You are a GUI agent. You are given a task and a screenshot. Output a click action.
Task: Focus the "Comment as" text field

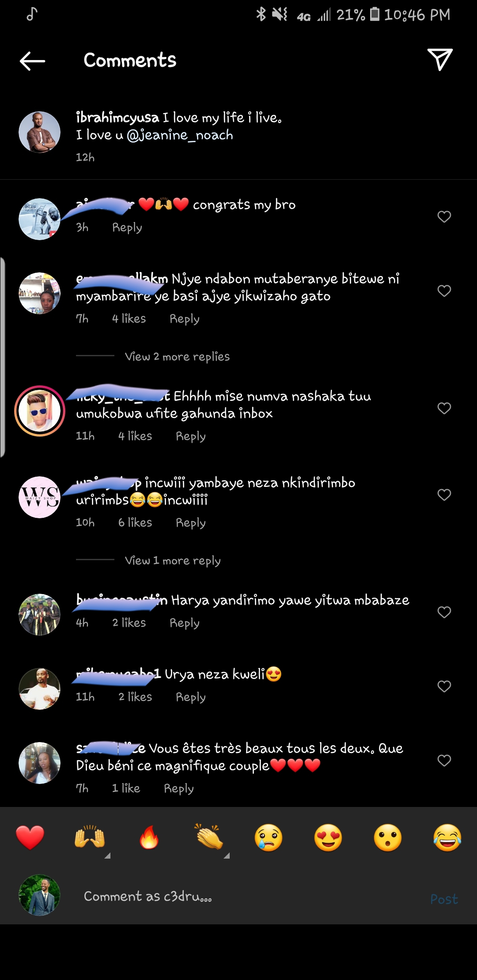[x=247, y=897]
